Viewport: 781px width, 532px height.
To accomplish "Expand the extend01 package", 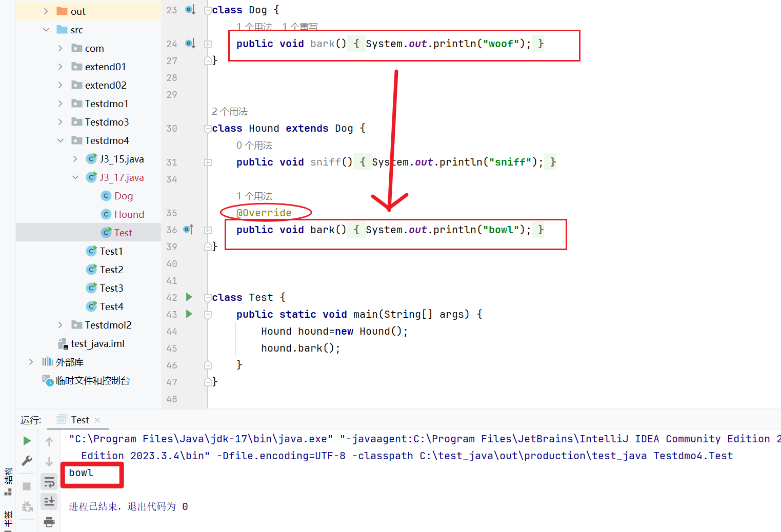I will pyautogui.click(x=61, y=67).
